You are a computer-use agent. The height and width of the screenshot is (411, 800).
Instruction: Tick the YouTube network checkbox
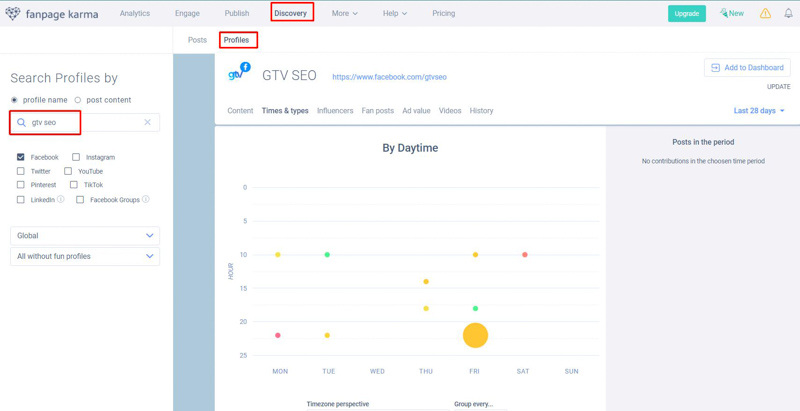pos(68,171)
